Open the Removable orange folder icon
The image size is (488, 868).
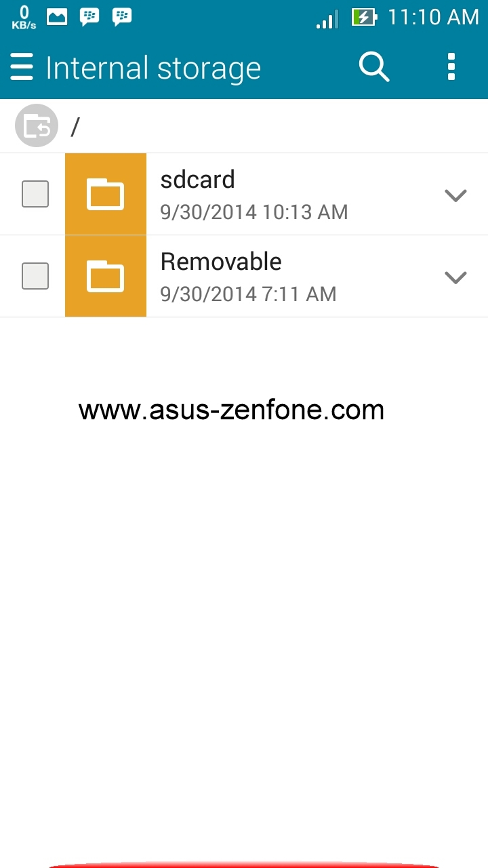click(x=106, y=276)
